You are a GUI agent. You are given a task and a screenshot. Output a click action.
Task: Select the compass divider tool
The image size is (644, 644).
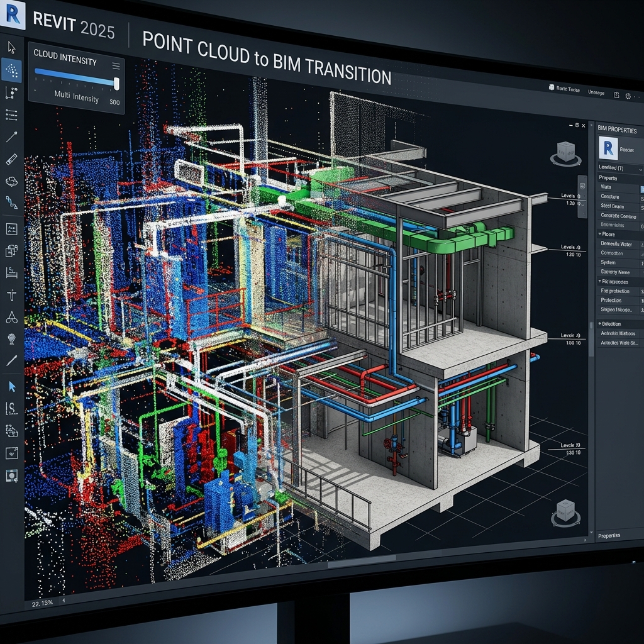click(11, 317)
